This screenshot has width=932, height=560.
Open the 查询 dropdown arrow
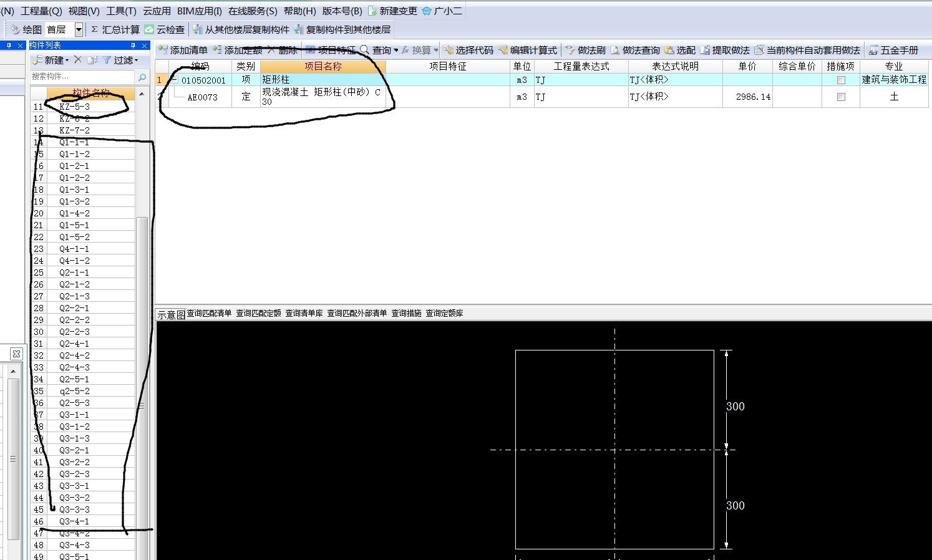pyautogui.click(x=396, y=50)
